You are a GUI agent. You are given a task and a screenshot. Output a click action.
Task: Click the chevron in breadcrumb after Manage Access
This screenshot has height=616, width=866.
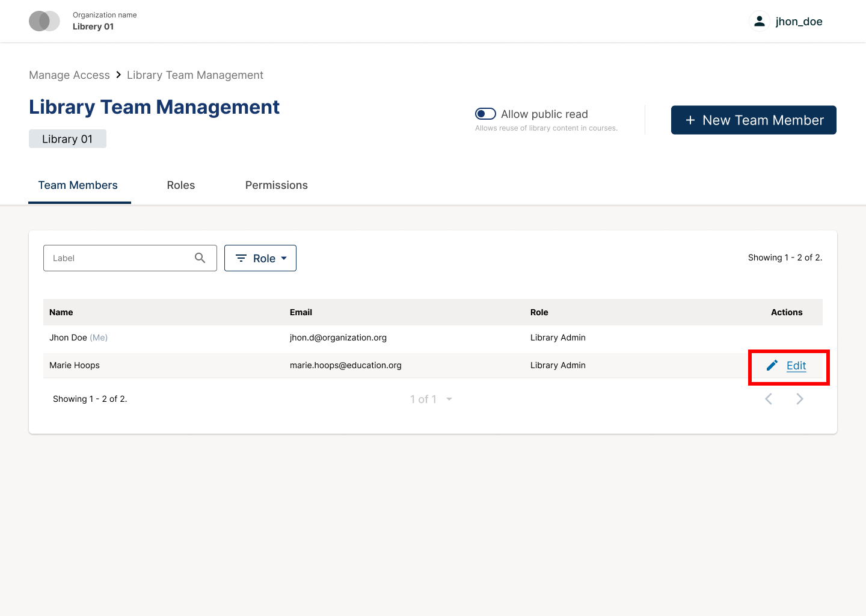tap(118, 75)
